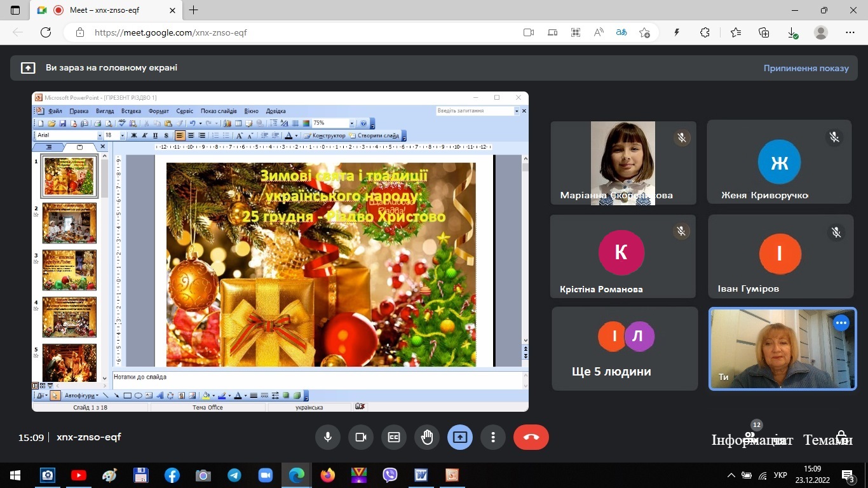The image size is (868, 488).
Task: Open the Arial font name dropdown
Action: tap(100, 135)
